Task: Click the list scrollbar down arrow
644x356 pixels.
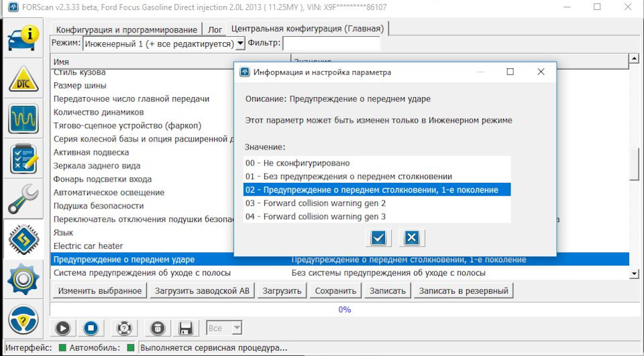Action: pyautogui.click(x=634, y=273)
